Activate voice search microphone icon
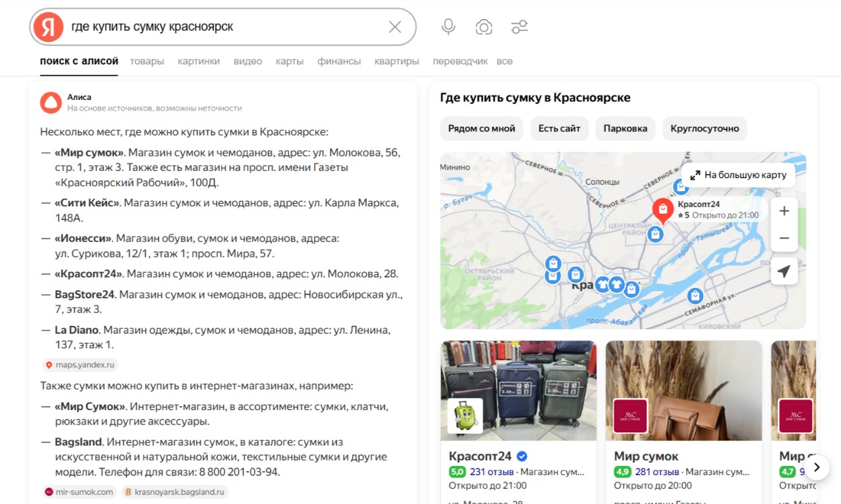 448,27
